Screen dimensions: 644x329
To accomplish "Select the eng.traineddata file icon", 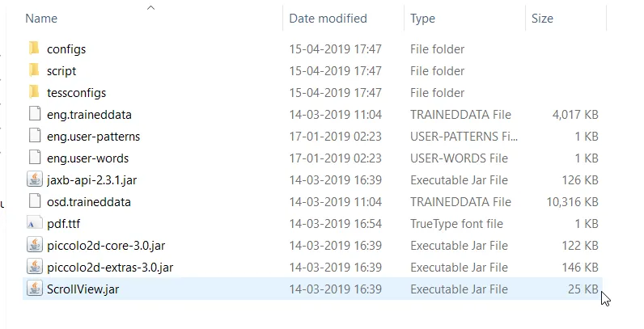I will [34, 114].
